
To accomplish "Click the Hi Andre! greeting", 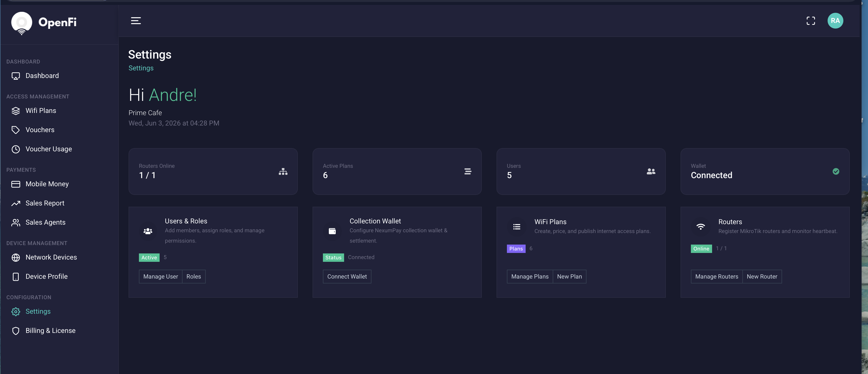I will tap(162, 95).
